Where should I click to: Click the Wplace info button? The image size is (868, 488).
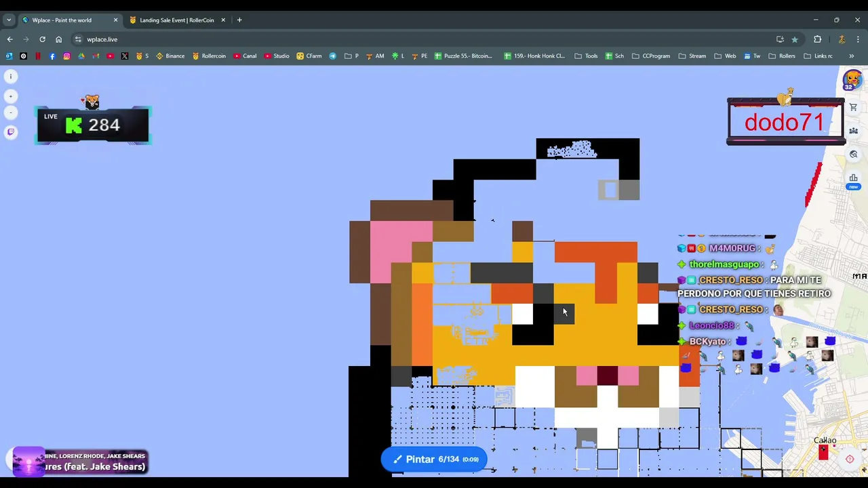11,77
